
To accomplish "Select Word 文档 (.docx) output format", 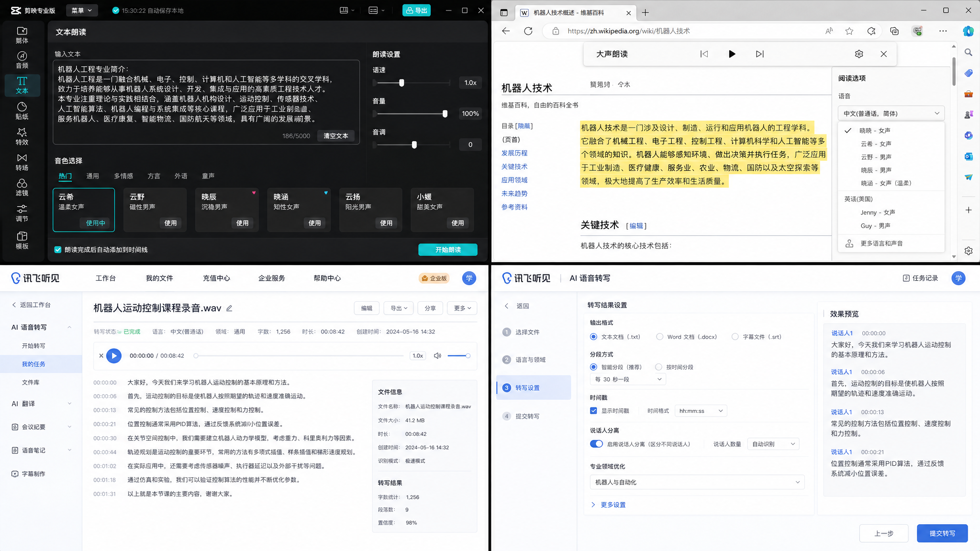I will 660,337.
